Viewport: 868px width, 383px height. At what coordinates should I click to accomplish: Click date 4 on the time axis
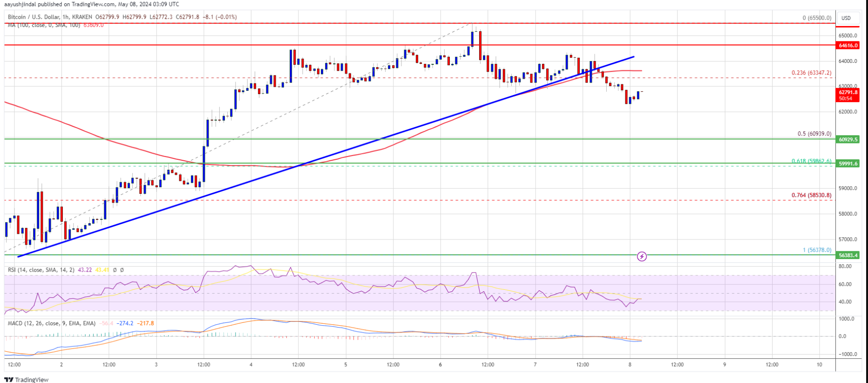click(251, 364)
